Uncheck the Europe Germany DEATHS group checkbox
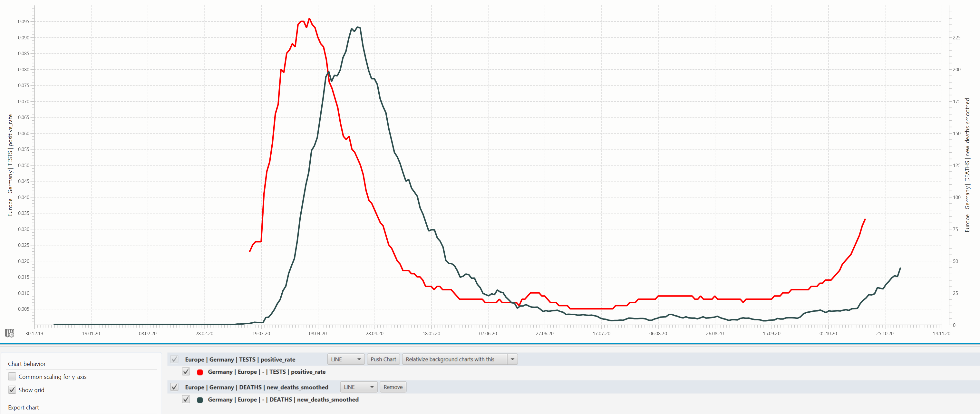Image resolution: width=980 pixels, height=414 pixels. tap(174, 387)
